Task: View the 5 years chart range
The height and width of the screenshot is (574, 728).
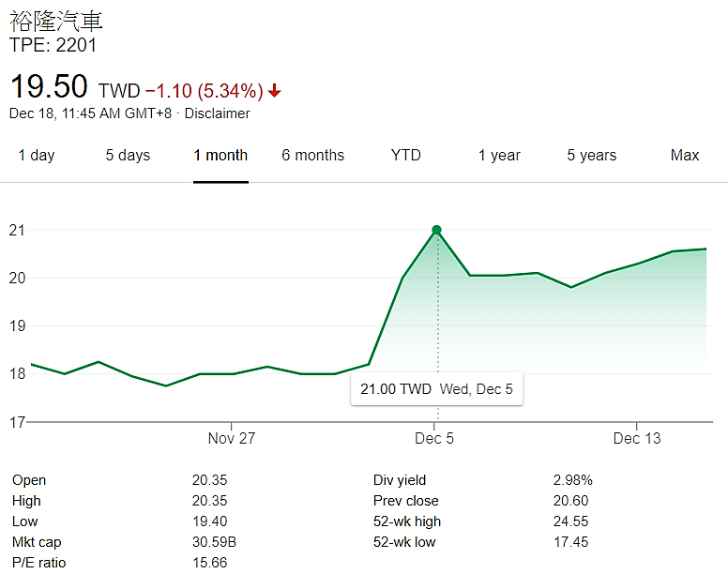Action: point(591,155)
